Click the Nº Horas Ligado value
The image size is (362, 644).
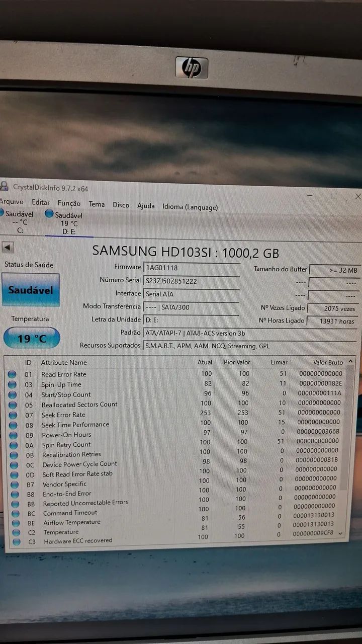point(333,321)
